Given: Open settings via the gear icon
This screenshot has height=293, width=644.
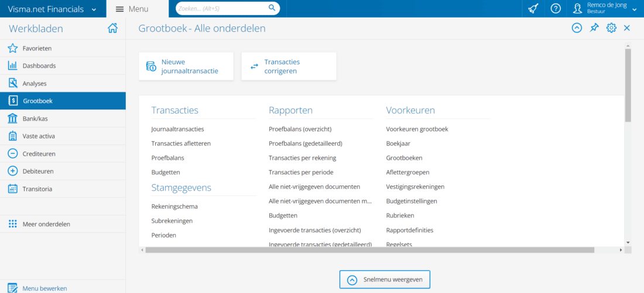Looking at the screenshot, I should (611, 28).
